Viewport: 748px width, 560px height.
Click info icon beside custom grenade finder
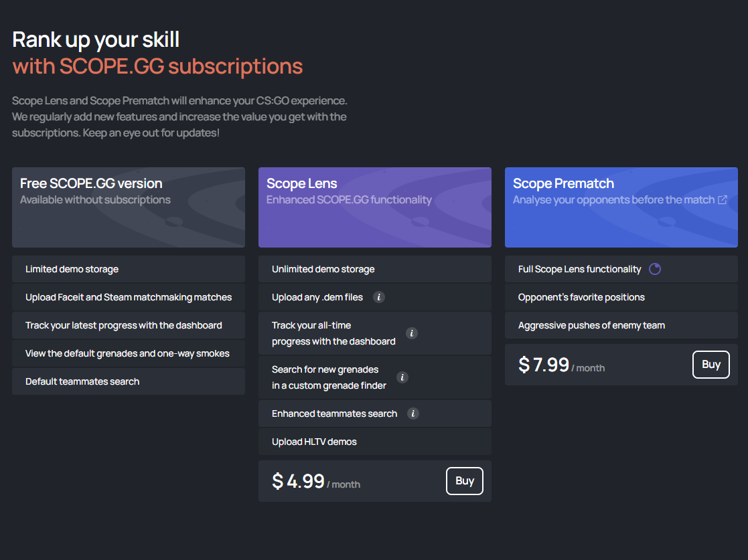402,377
